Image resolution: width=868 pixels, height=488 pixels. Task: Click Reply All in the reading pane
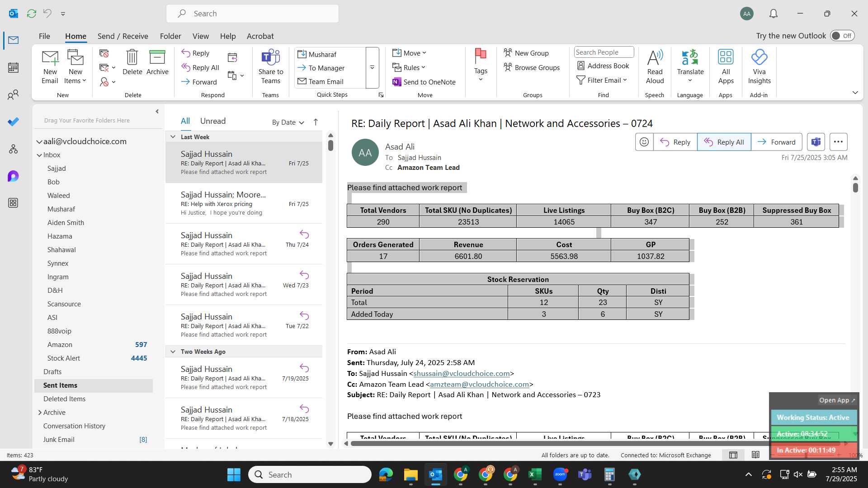tap(724, 142)
